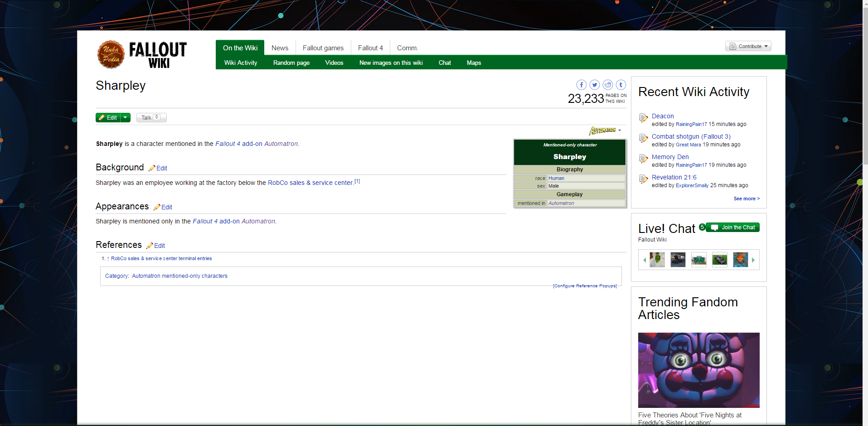Open the Memory Den activity link
The height and width of the screenshot is (426, 868).
[670, 157]
